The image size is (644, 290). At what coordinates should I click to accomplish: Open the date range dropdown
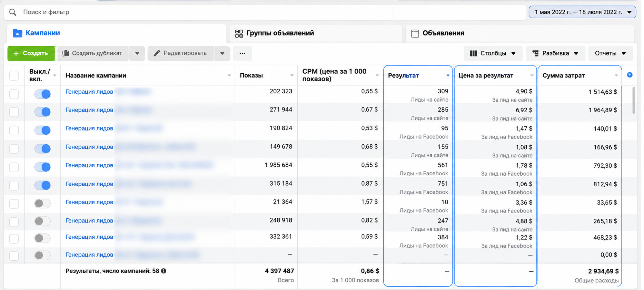(x=582, y=12)
